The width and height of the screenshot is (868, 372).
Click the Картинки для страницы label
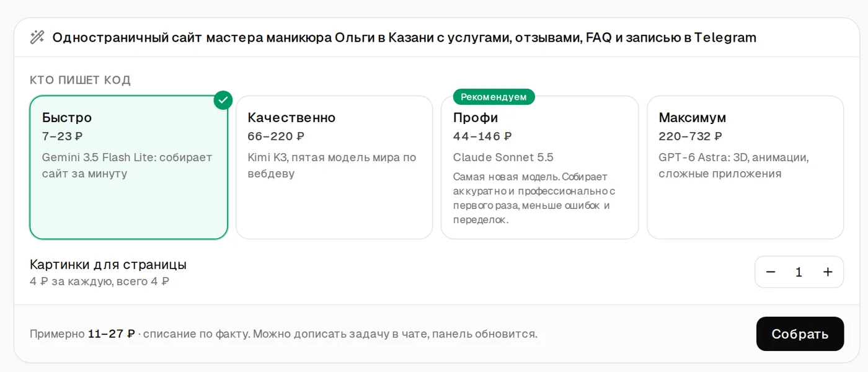tap(108, 265)
